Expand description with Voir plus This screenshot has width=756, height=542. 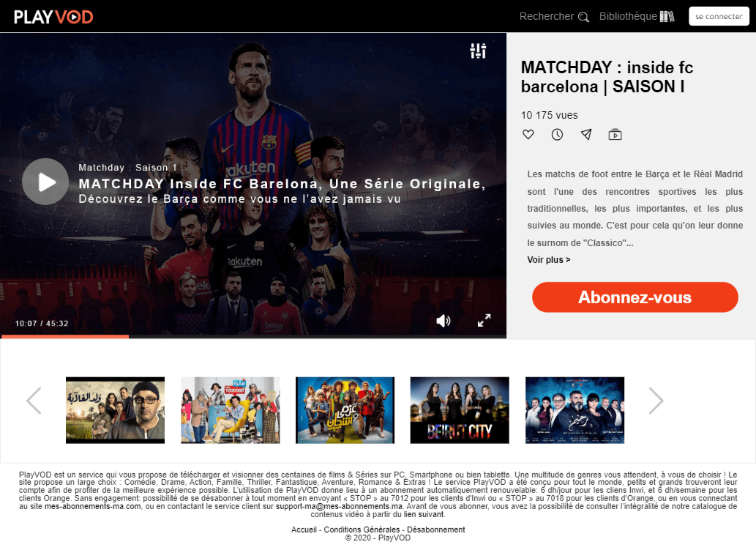pos(549,260)
